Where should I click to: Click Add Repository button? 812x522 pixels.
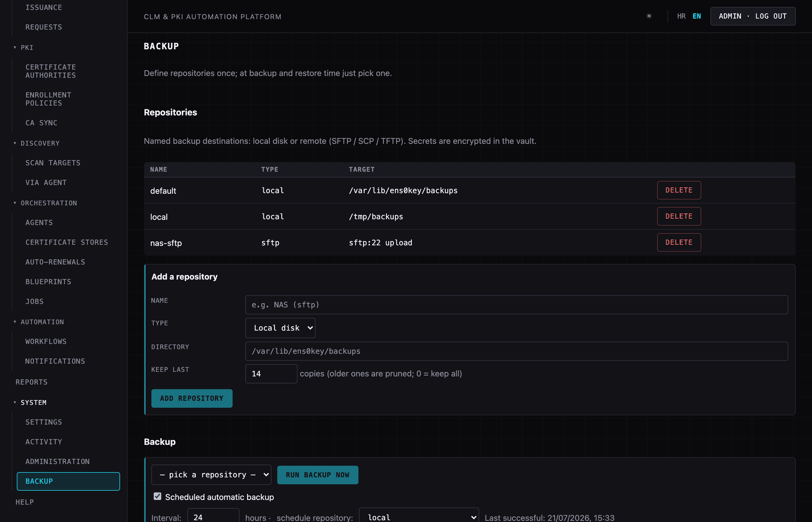pos(192,398)
